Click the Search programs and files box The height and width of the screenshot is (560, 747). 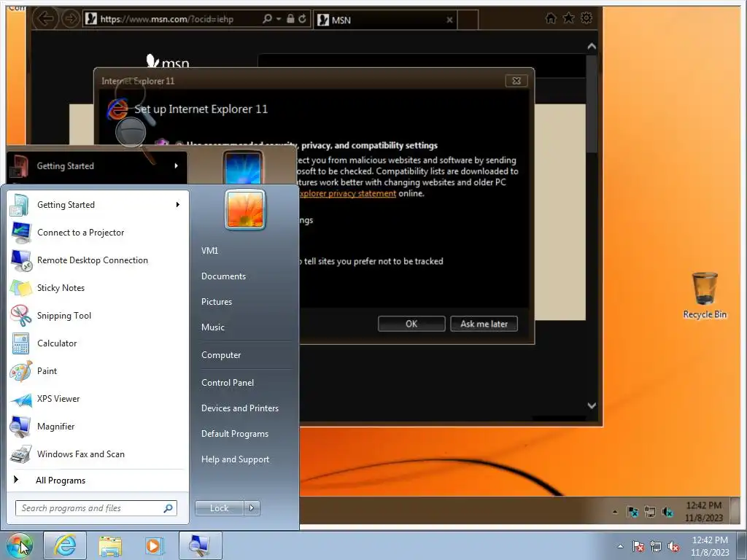[x=96, y=508]
